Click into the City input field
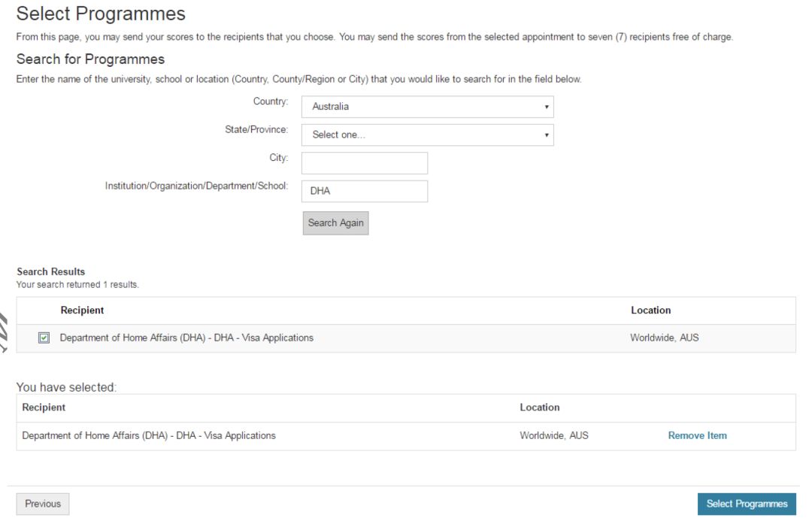The width and height of the screenshot is (812, 521). (365, 163)
